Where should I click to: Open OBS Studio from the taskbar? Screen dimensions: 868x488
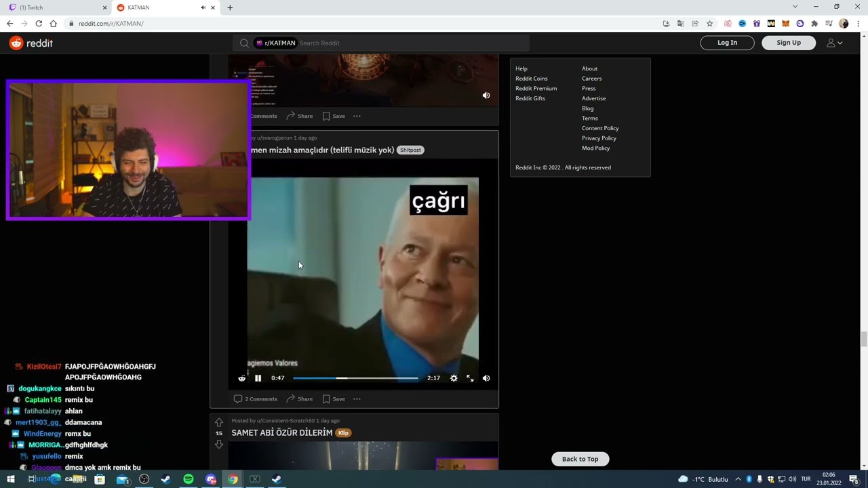pyautogui.click(x=144, y=479)
